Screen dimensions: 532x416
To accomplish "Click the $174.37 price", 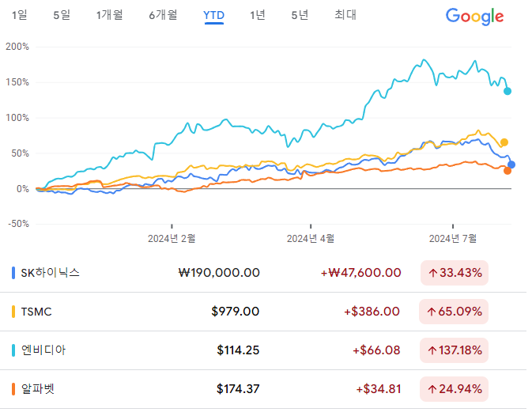I will [x=238, y=389].
